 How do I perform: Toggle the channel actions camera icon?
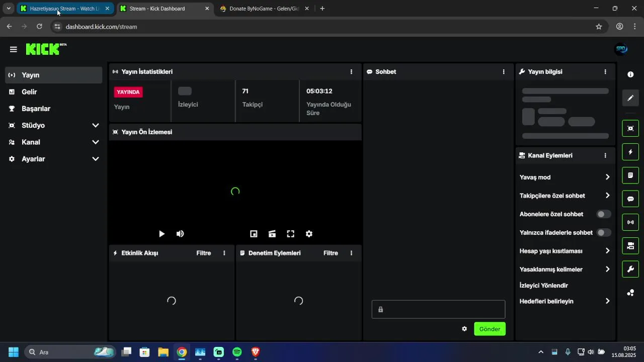[x=630, y=246]
